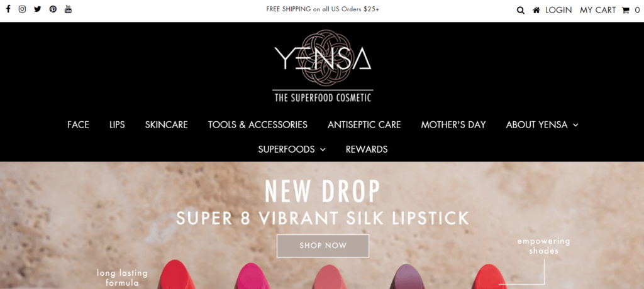Click the search magnifier icon
This screenshot has height=289, width=644.
pos(520,10)
